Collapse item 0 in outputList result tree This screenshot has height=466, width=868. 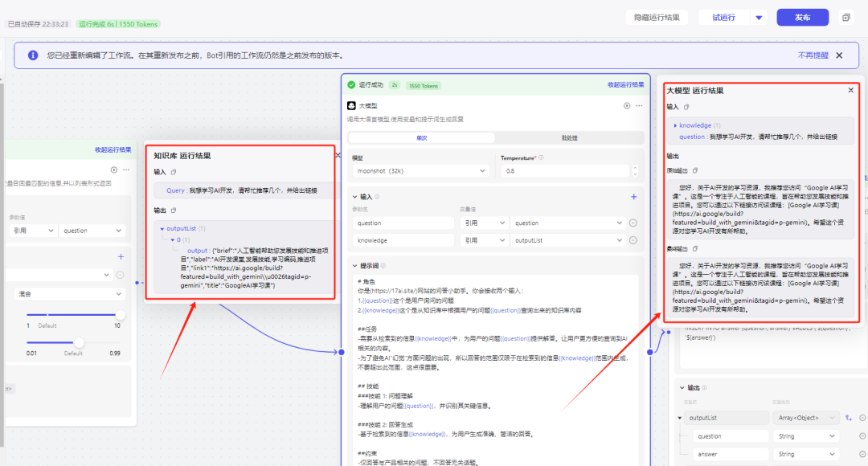(173, 240)
